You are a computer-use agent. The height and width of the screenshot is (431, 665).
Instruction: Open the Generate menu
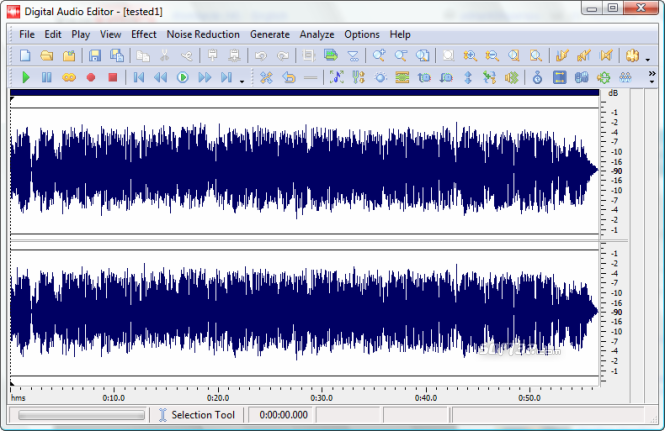tap(270, 34)
